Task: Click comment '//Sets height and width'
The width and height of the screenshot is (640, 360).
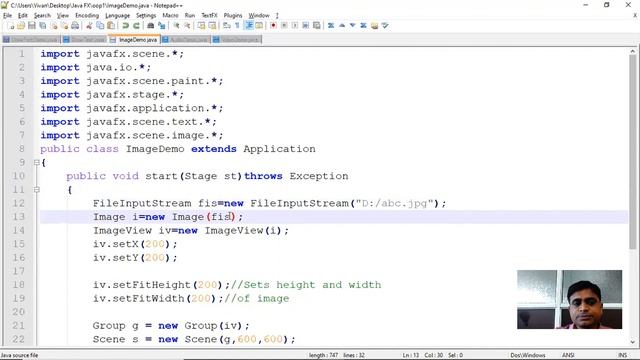Action: (x=306, y=285)
